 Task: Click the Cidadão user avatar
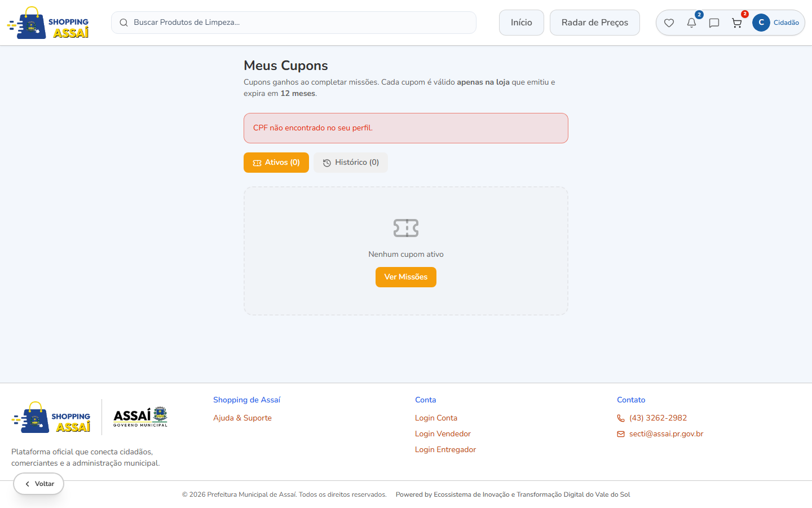pos(761,23)
